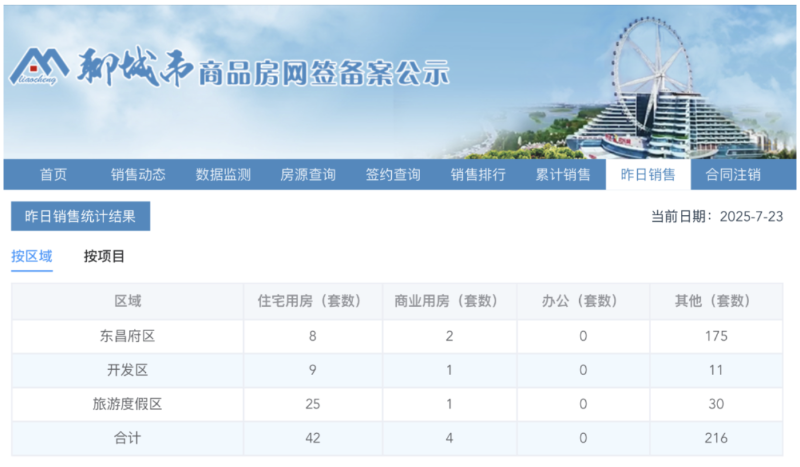Click 旅游度假区 commercial value 1

[x=449, y=404]
